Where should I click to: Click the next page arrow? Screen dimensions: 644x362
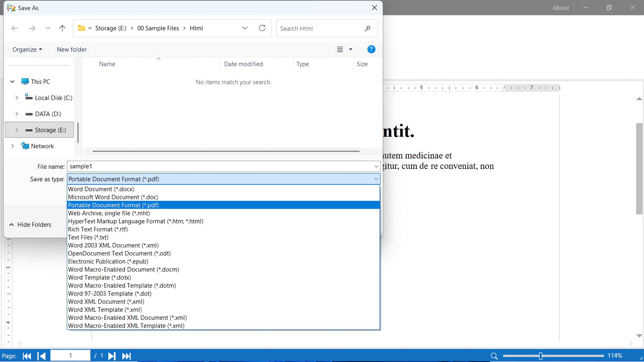click(112, 356)
